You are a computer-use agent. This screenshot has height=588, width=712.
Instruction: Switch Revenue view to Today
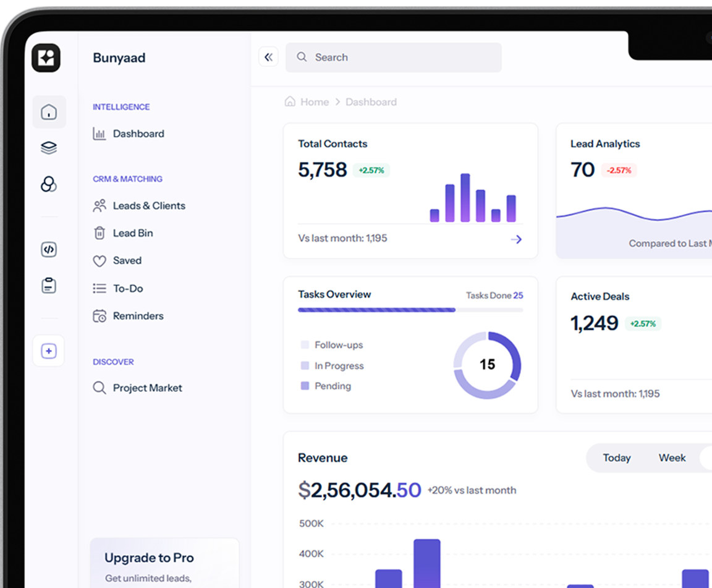point(616,458)
